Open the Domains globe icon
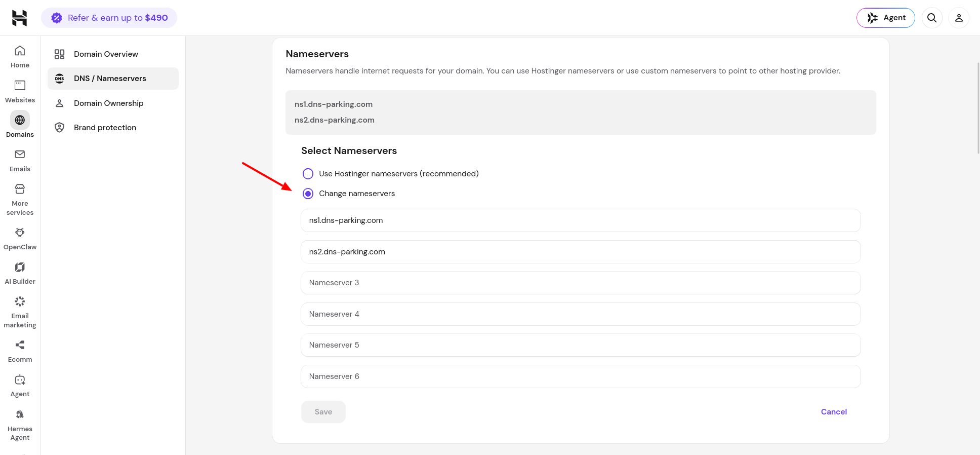 (20, 120)
